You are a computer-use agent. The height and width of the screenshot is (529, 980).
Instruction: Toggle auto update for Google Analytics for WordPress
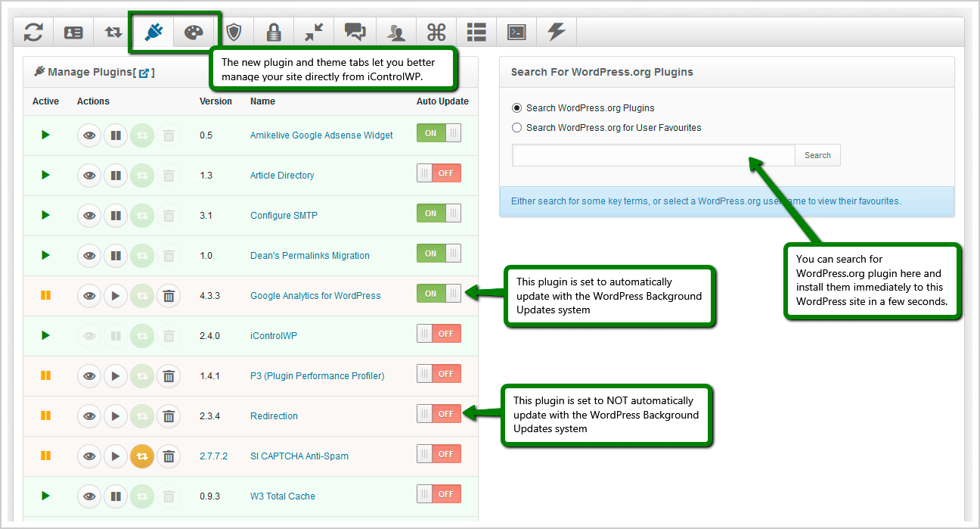(x=439, y=294)
